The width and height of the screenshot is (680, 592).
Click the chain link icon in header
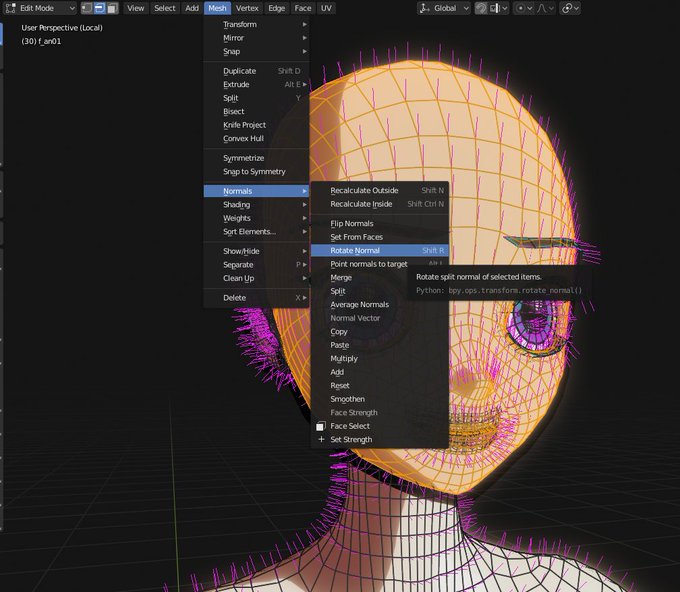tap(568, 8)
